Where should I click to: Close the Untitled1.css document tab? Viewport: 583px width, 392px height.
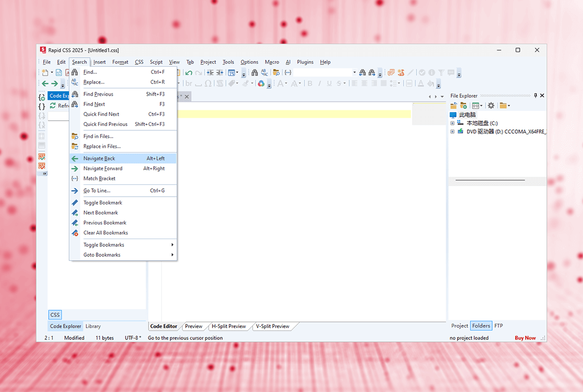coord(187,97)
